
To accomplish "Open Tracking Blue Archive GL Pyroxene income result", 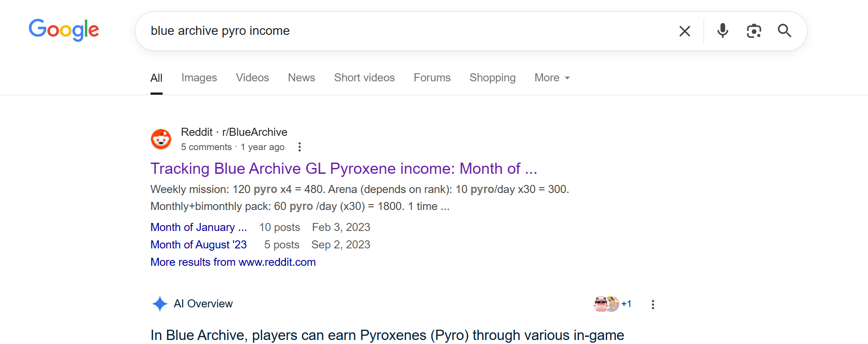I will pos(344,169).
